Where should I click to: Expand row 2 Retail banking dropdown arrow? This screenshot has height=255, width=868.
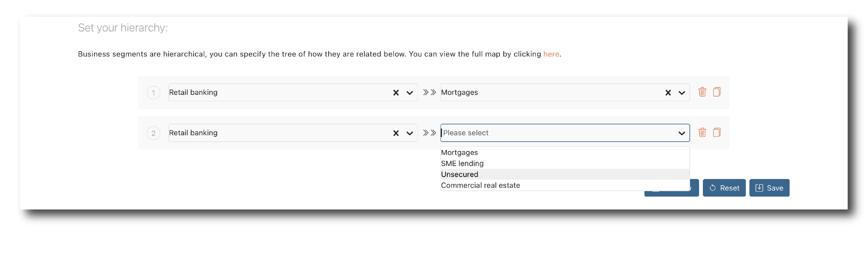[x=409, y=133]
